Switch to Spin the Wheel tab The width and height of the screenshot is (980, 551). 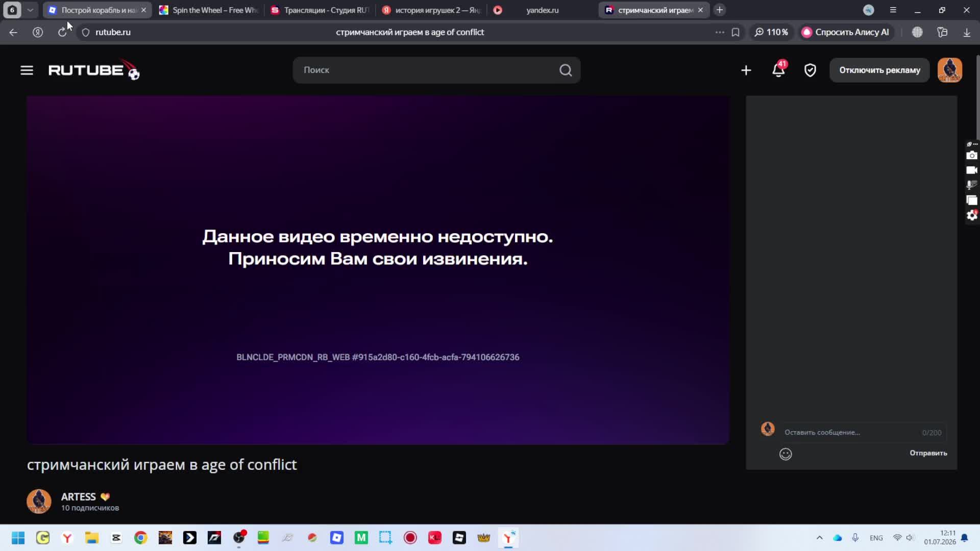pyautogui.click(x=208, y=10)
